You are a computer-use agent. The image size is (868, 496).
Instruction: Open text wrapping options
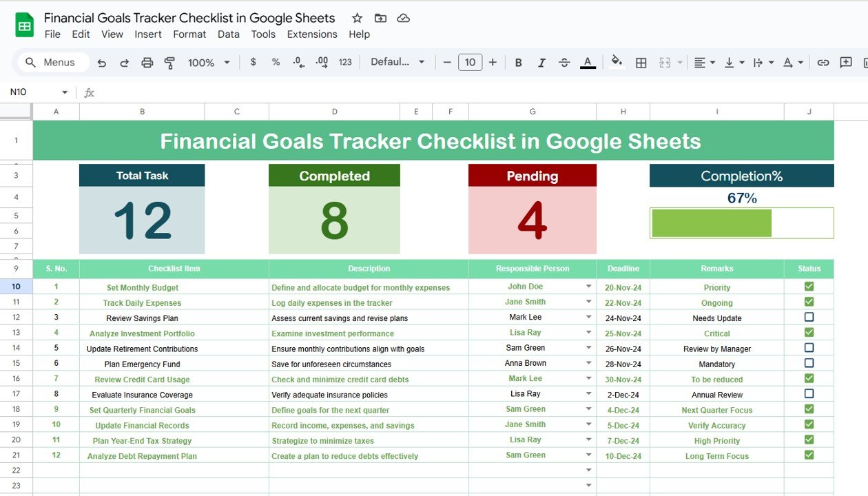pyautogui.click(x=763, y=63)
